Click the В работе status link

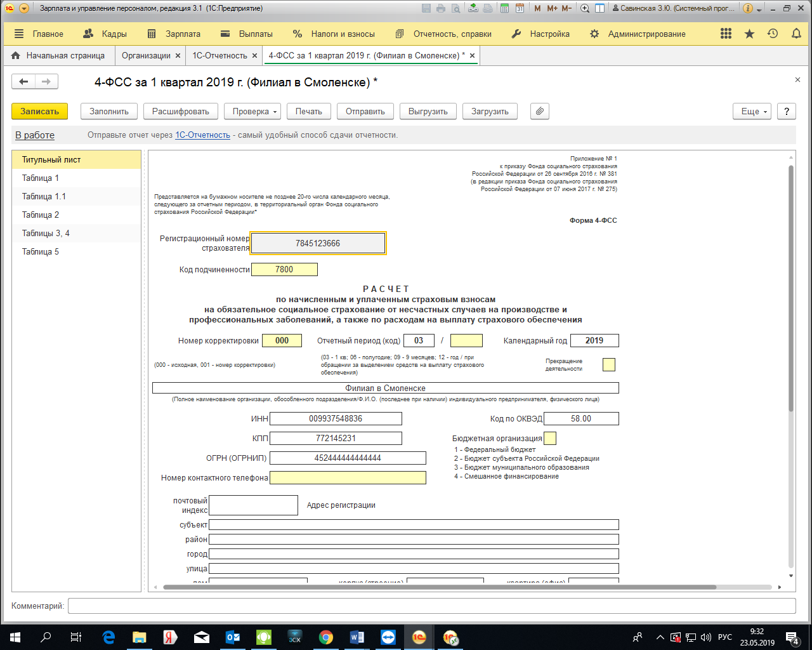35,135
